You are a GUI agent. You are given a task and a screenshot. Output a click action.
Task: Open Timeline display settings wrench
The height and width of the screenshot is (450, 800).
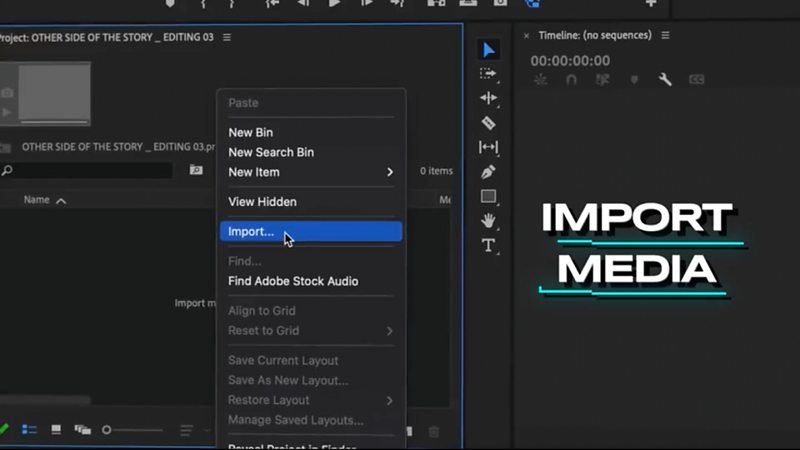click(x=665, y=80)
